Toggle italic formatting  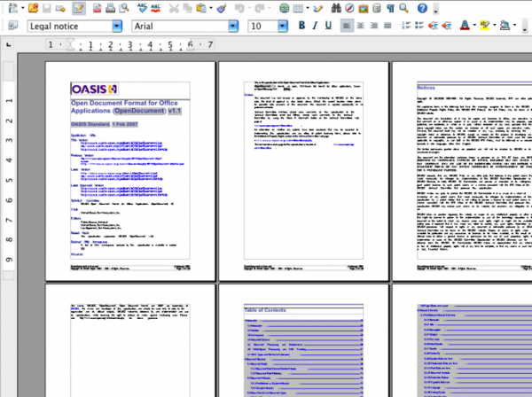point(315,26)
